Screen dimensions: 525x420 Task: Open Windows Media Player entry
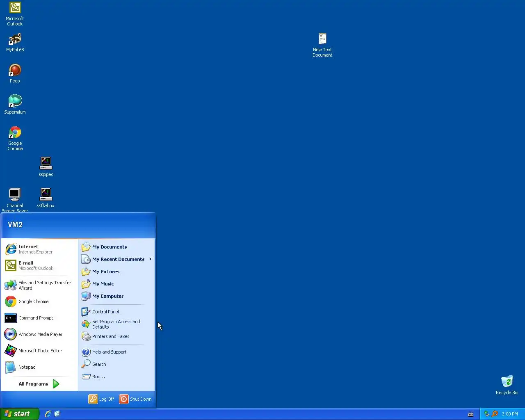click(x=39, y=334)
